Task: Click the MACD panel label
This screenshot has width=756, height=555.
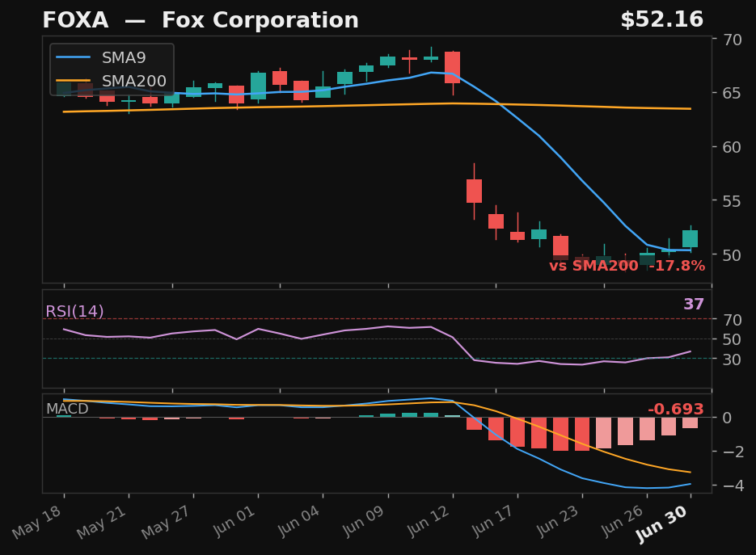Action: pyautogui.click(x=67, y=409)
